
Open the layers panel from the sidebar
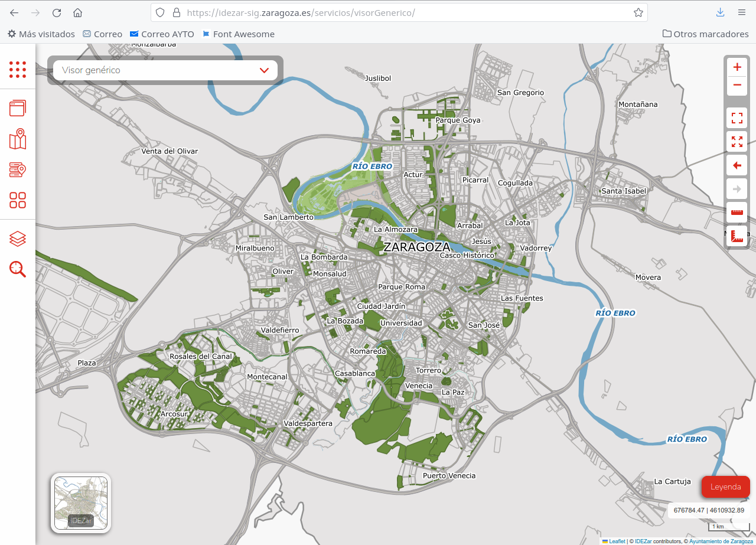18,239
